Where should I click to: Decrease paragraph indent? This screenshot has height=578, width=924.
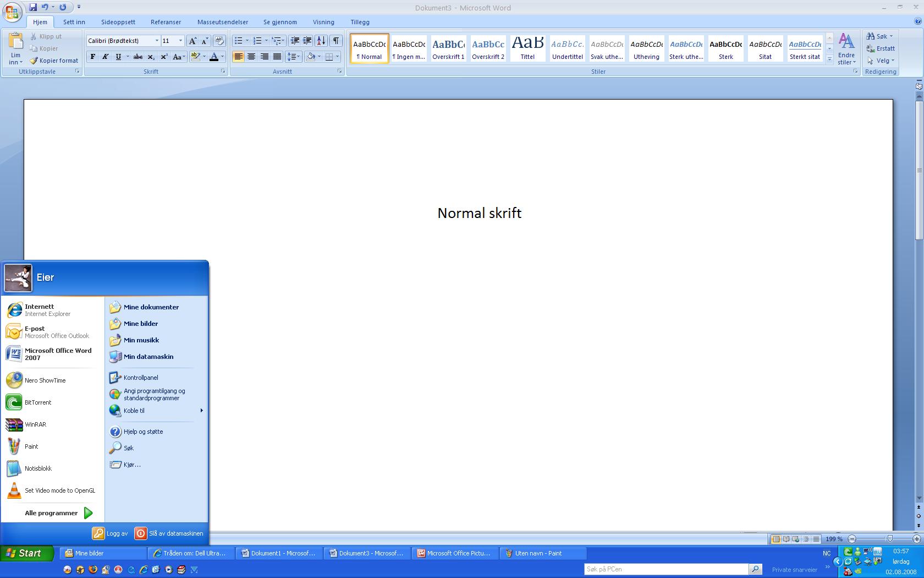pyautogui.click(x=295, y=41)
